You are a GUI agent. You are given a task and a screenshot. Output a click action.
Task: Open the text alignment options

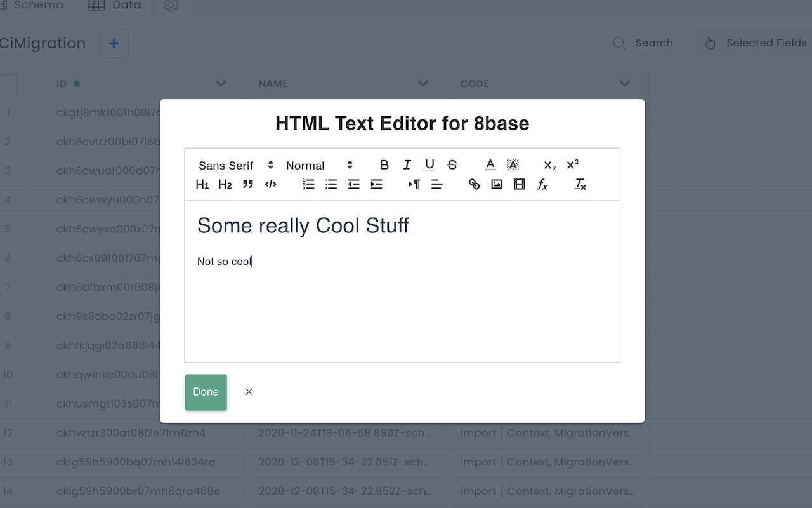click(437, 184)
